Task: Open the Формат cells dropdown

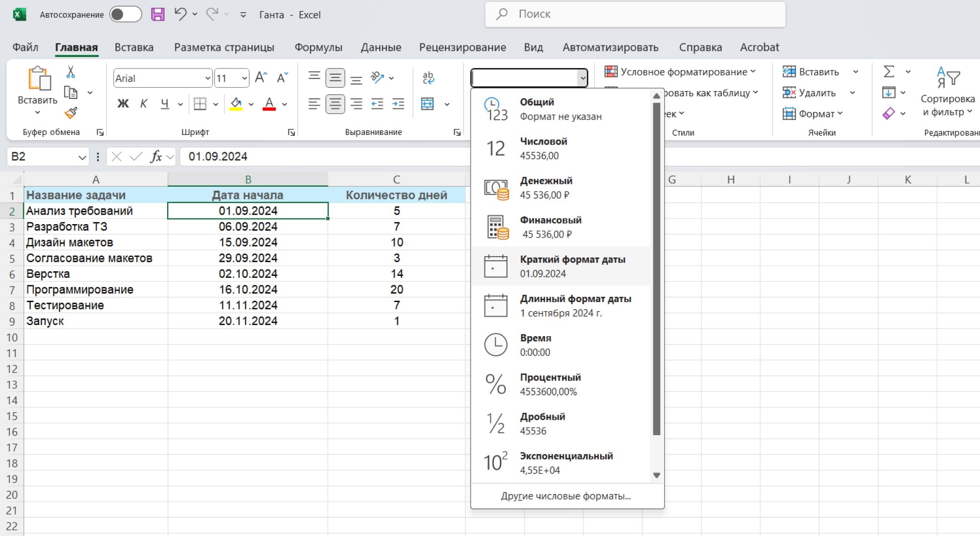Action: pos(813,113)
